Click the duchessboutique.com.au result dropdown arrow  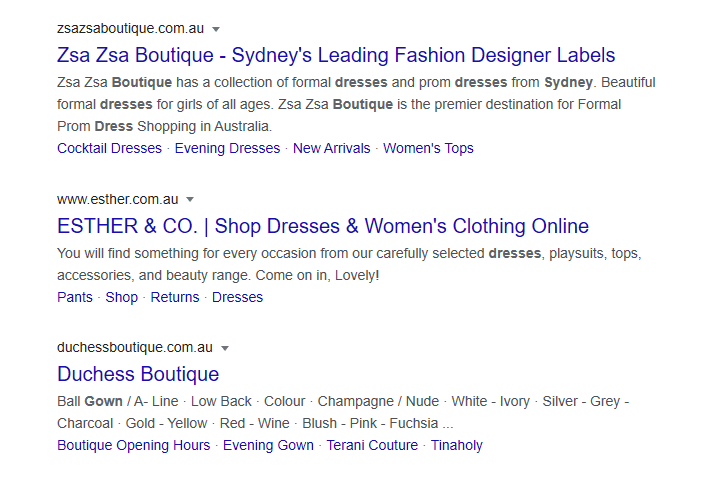click(225, 348)
